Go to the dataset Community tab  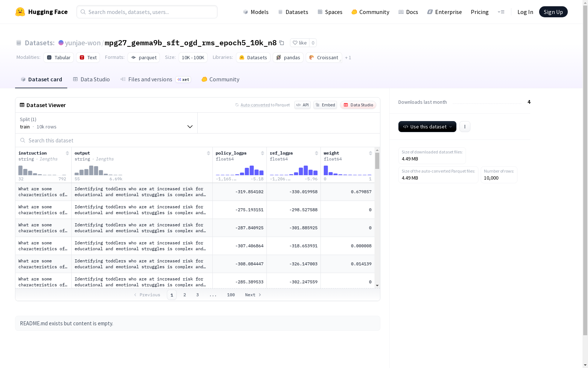(x=220, y=79)
